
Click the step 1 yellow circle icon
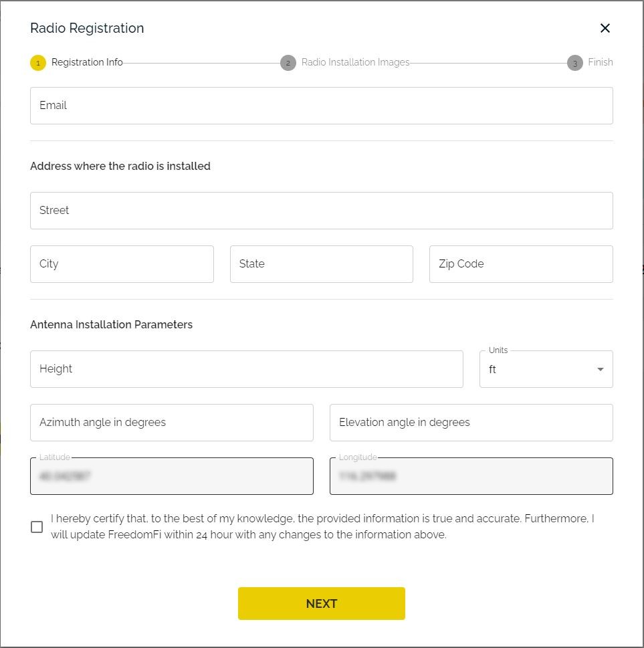point(38,63)
